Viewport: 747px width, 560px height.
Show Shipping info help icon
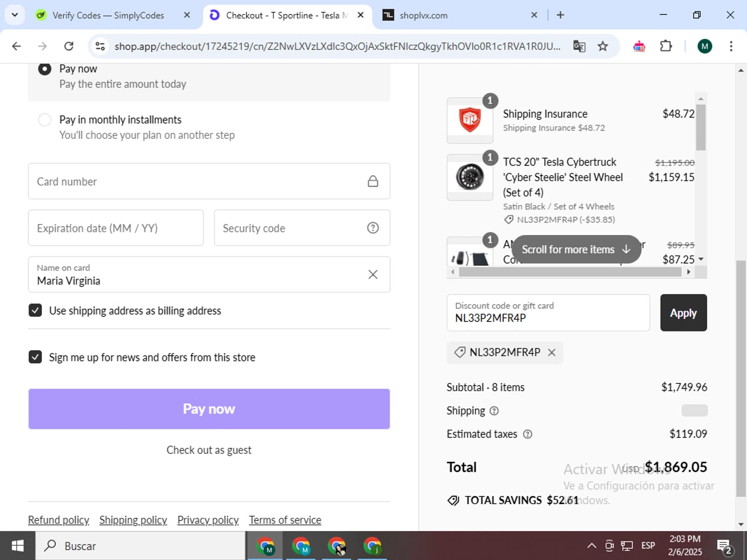point(494,411)
